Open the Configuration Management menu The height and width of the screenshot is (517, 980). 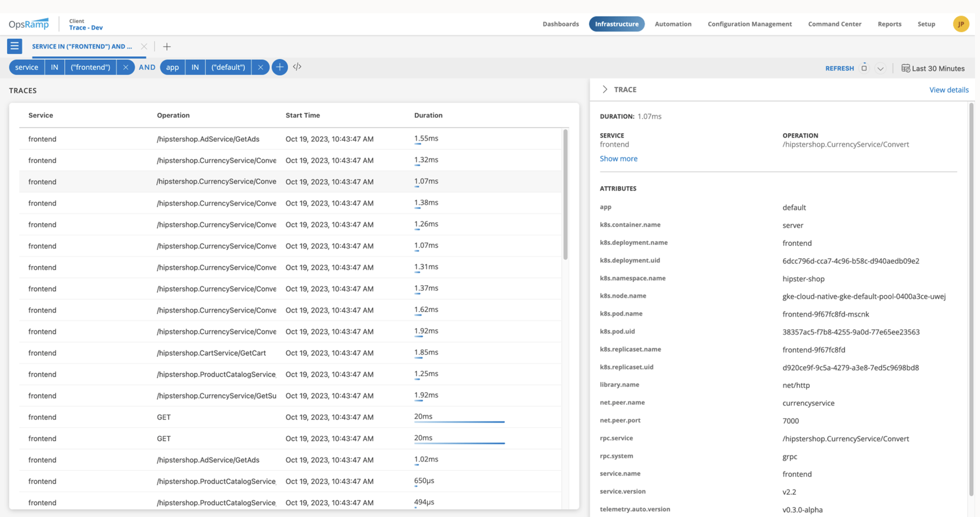pos(749,24)
